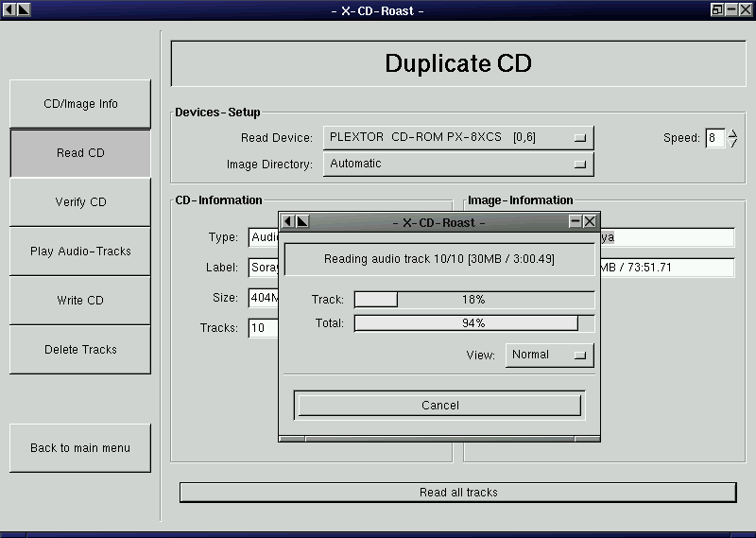Screen dimensions: 756x538
Task: Select the Read CD sidebar button
Action: [80, 153]
